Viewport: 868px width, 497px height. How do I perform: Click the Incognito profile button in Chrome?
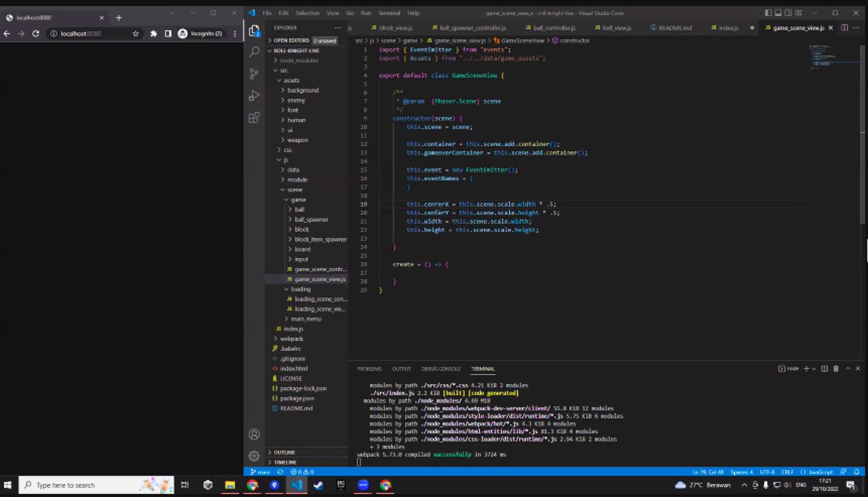tap(200, 33)
